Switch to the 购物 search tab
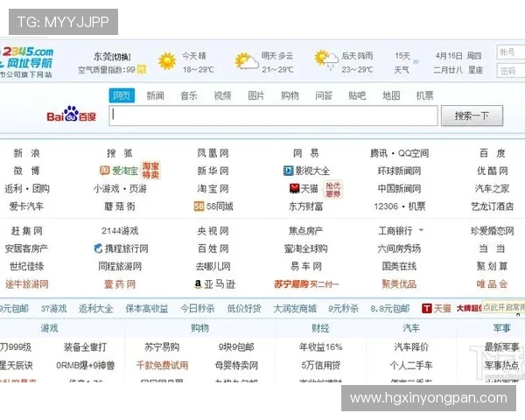The image size is (525, 420). click(290, 95)
